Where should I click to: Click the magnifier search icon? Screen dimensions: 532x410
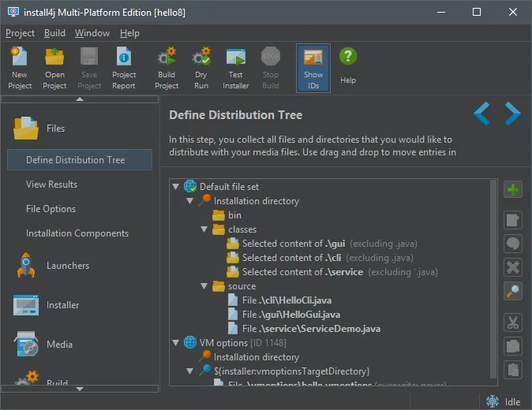512,291
